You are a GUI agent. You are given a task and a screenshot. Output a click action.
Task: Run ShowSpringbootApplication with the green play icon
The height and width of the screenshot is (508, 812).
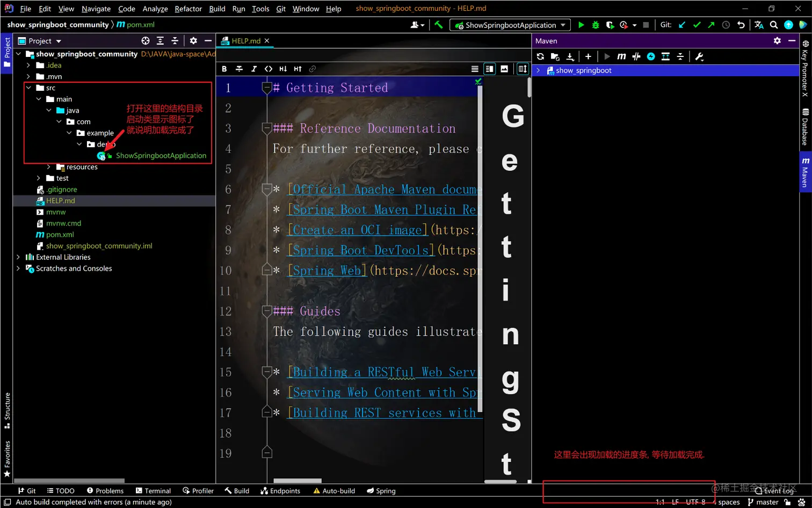(581, 25)
